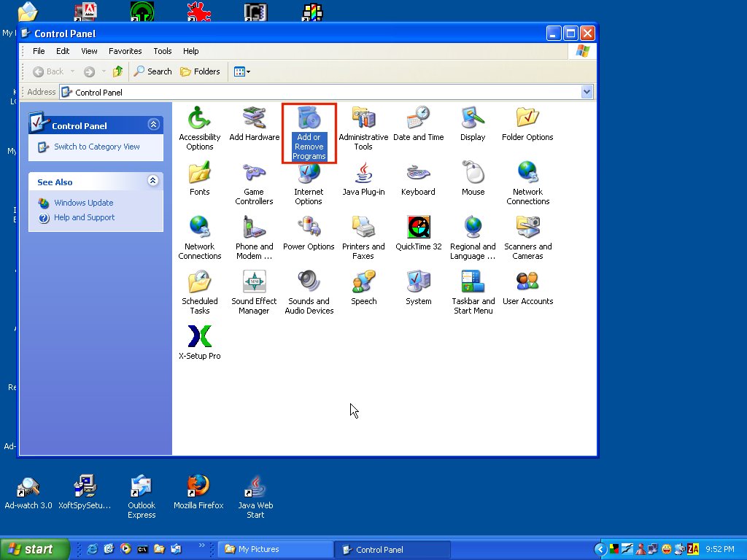Open the Edit menu

[63, 51]
